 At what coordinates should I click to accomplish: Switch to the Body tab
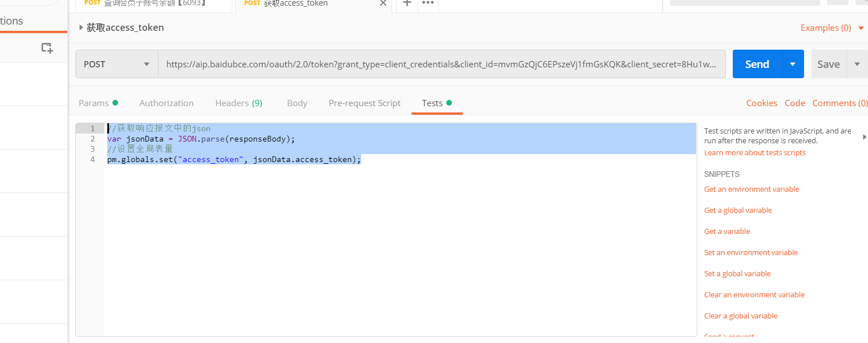click(x=297, y=103)
